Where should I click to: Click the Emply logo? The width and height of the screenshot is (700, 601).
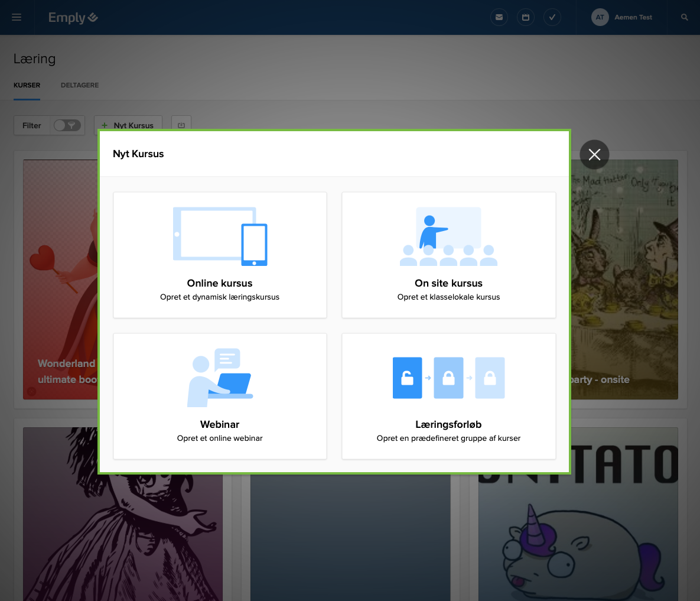(x=73, y=18)
